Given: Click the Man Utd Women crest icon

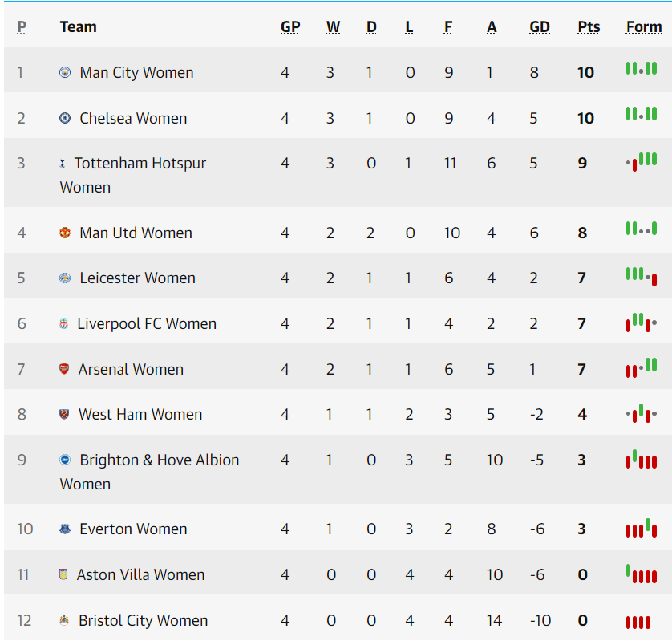Looking at the screenshot, I should tap(65, 233).
